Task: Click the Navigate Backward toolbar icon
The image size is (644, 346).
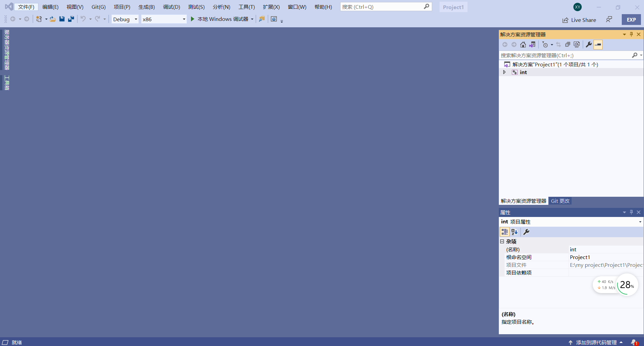Action: click(13, 19)
